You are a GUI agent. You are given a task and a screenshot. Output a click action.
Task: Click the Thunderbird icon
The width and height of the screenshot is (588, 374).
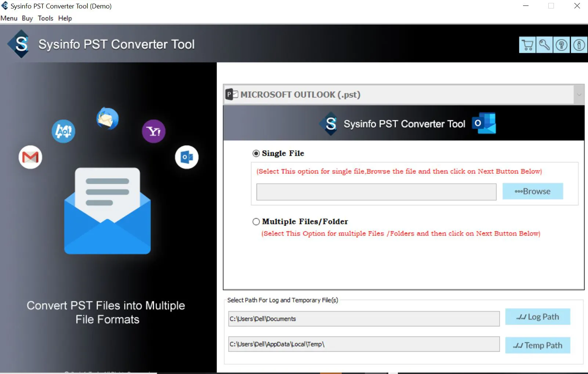pyautogui.click(x=108, y=118)
